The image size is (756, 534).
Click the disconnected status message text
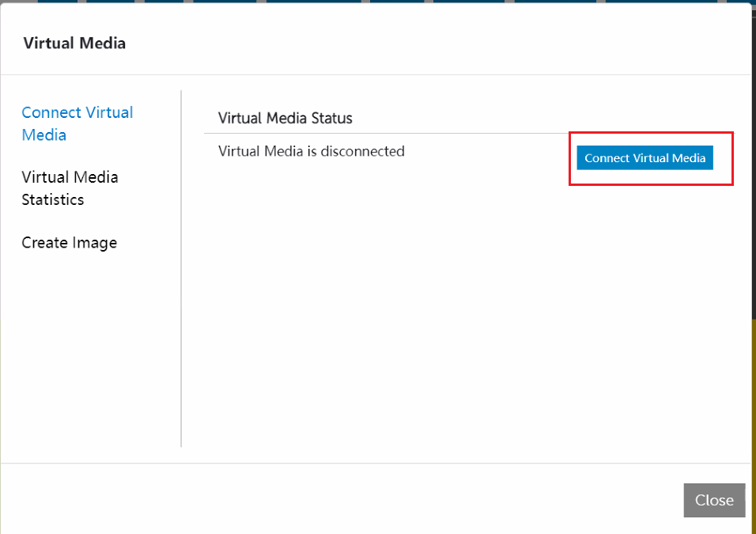[311, 151]
